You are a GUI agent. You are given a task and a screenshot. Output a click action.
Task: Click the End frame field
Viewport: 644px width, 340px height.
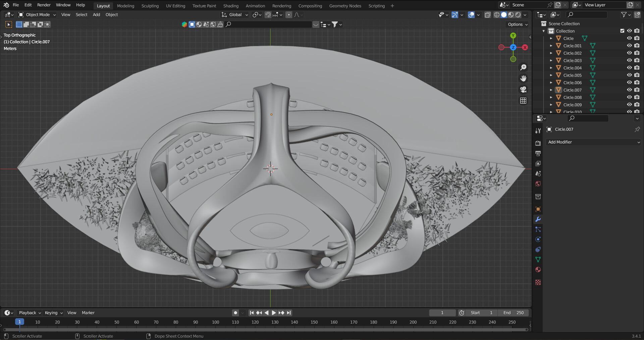[513, 313]
